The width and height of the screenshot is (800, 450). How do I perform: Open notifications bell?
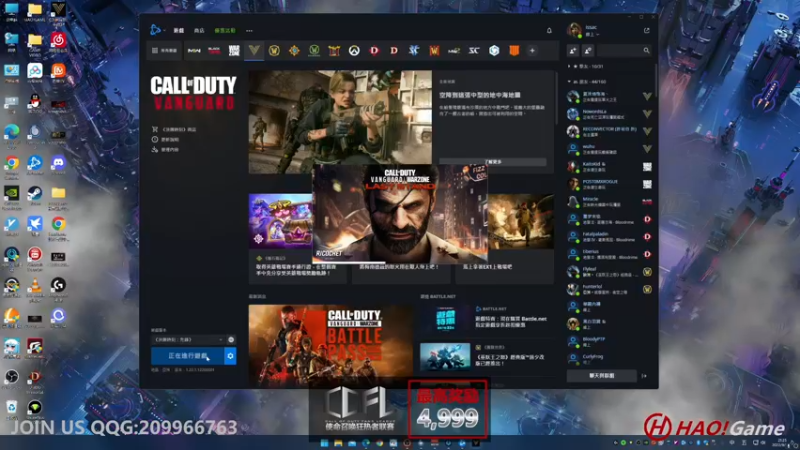(x=549, y=31)
